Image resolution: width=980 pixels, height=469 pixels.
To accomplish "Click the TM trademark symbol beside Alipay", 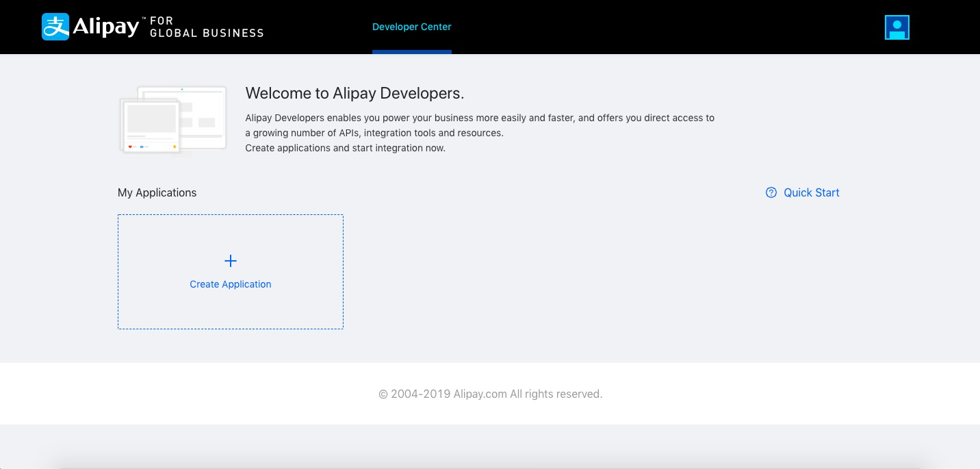I will 144,18.
